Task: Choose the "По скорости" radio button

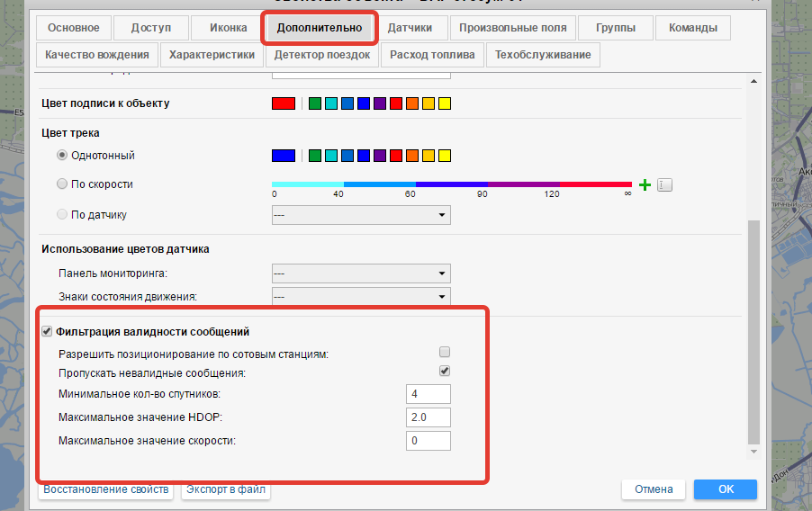Action: coord(62,184)
